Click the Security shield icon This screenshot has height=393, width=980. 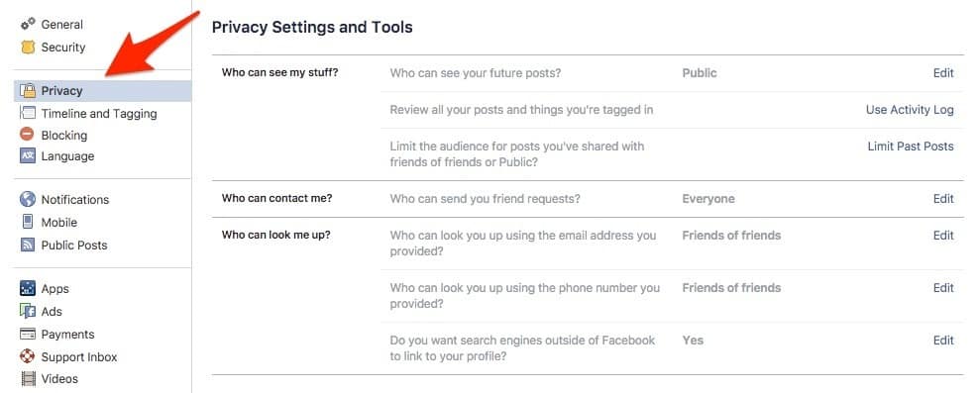point(28,47)
